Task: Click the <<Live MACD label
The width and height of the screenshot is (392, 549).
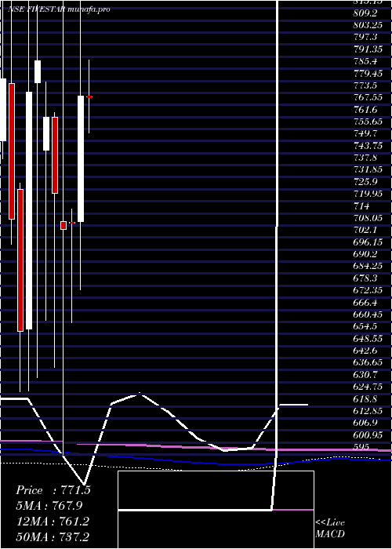Action: pyautogui.click(x=330, y=529)
